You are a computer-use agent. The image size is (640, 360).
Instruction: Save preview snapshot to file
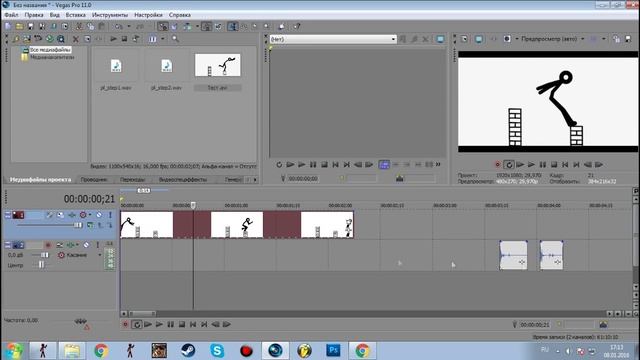point(628,39)
